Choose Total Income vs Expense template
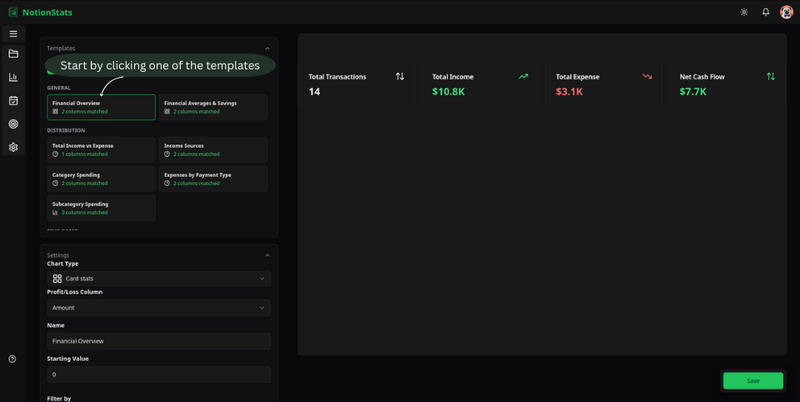 (101, 149)
